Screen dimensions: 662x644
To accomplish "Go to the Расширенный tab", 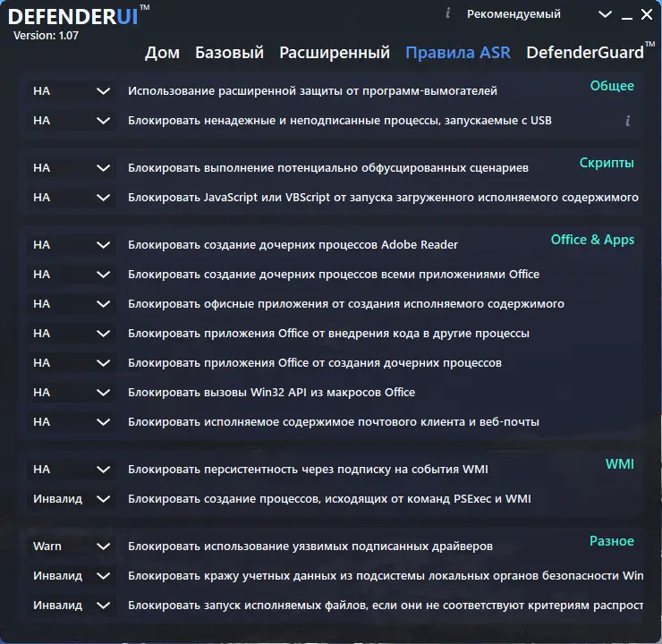I will [x=335, y=53].
